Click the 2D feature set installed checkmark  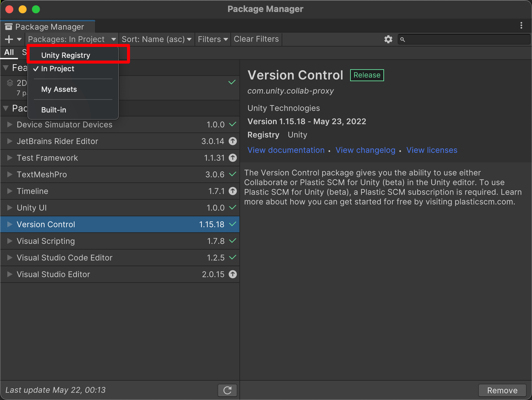pyautogui.click(x=232, y=82)
